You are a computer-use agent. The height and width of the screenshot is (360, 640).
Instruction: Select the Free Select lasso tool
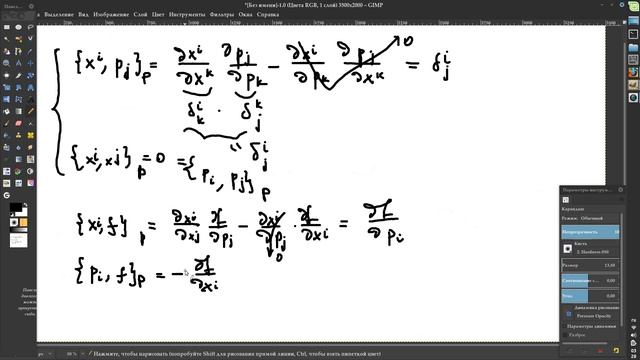[30, 27]
